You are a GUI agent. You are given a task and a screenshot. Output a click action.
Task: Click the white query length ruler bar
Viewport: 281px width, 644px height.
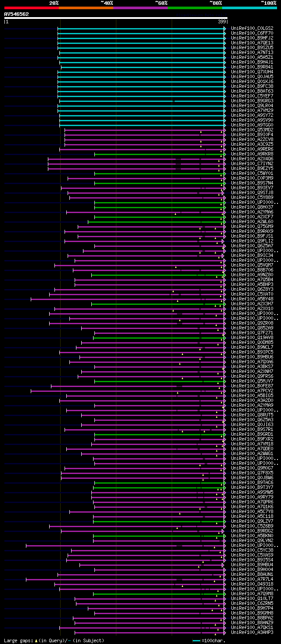115,18
